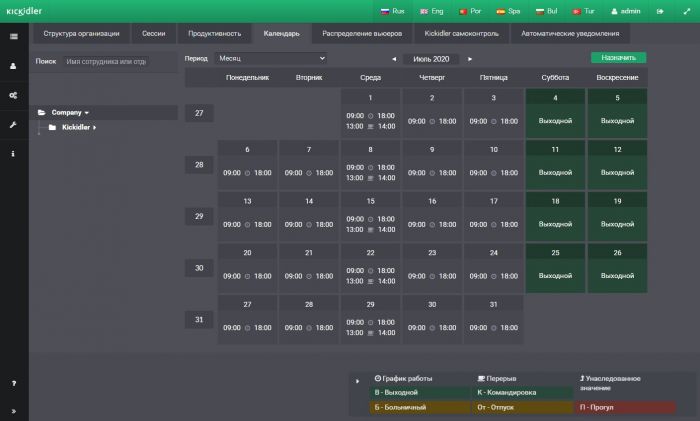Click the Воскресенье column header
700x421 pixels.
click(x=617, y=78)
